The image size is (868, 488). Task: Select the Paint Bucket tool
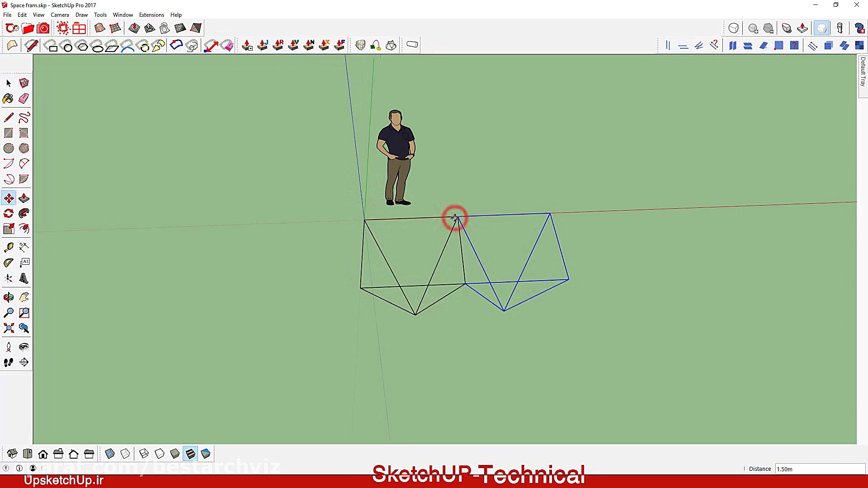8,99
